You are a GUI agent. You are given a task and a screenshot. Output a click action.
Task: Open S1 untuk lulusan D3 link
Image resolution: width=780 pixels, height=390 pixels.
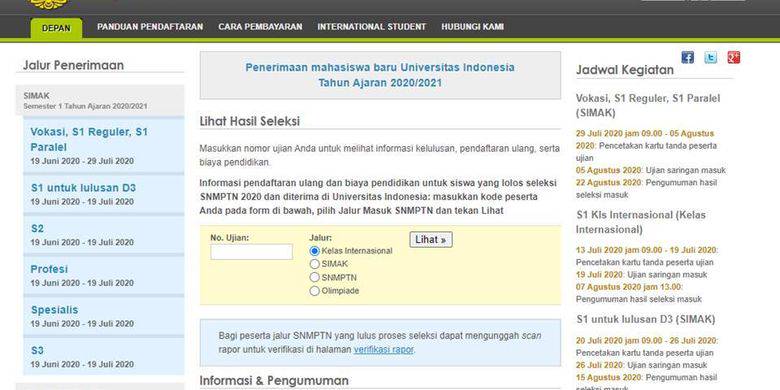83,188
